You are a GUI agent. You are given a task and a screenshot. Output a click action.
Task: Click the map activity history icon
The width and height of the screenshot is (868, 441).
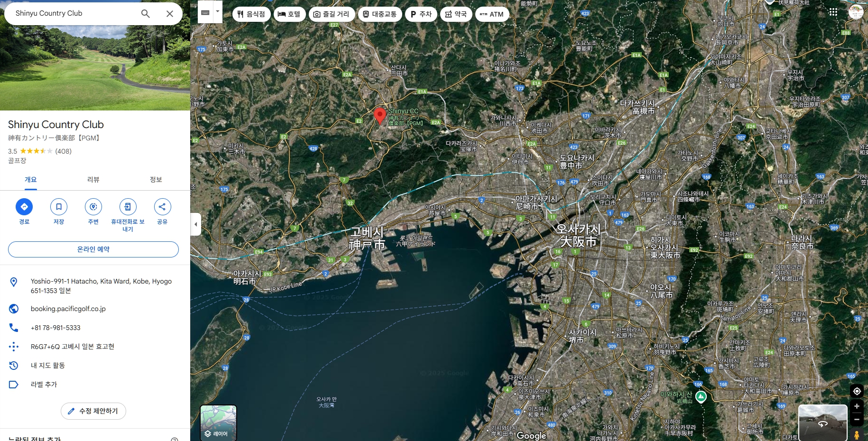click(x=14, y=366)
